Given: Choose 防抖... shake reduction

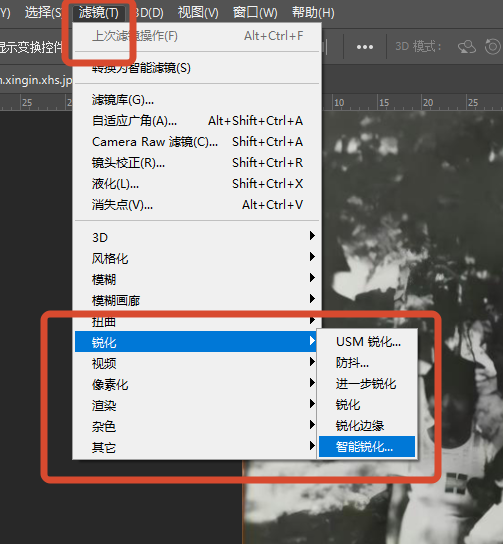Looking at the screenshot, I should (x=367, y=363).
